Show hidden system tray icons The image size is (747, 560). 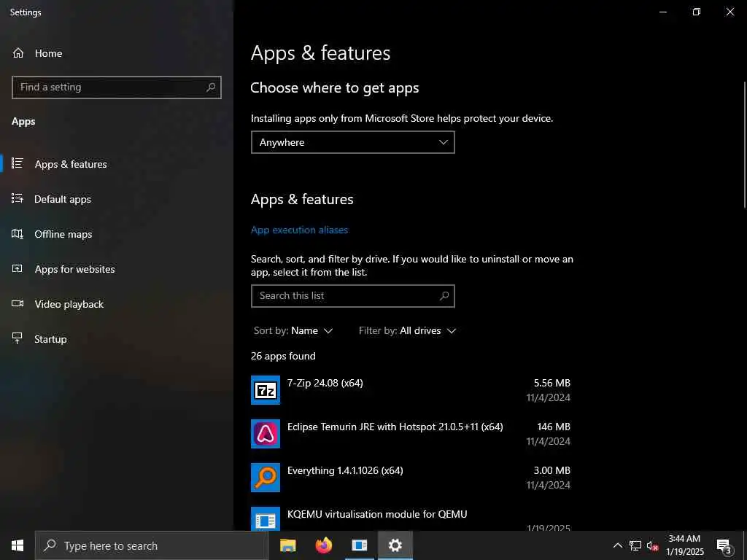pyautogui.click(x=617, y=545)
